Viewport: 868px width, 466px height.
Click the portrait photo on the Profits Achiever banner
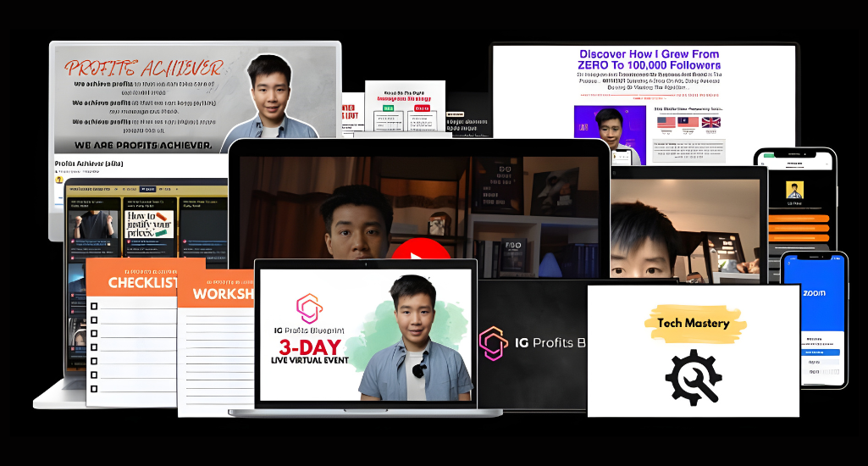[x=269, y=97]
